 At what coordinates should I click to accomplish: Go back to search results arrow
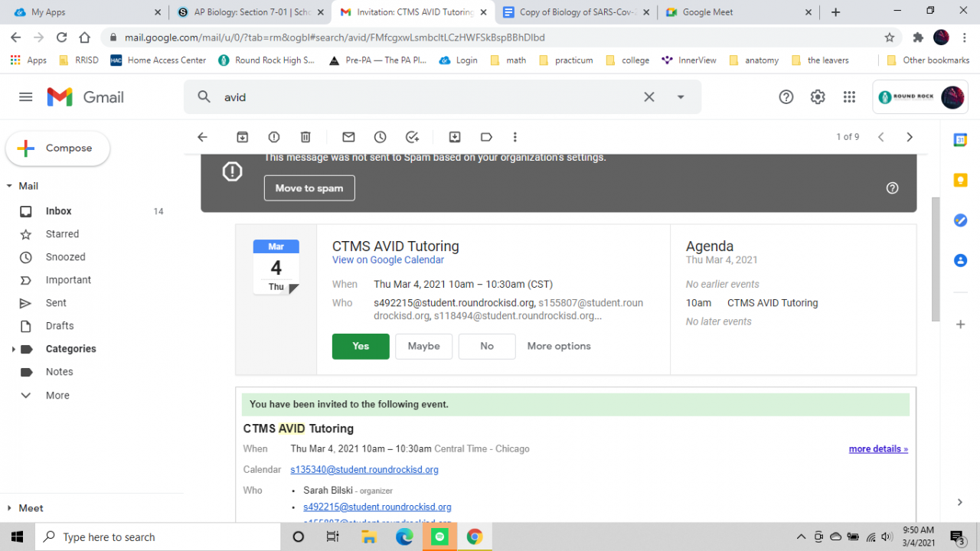pyautogui.click(x=202, y=137)
